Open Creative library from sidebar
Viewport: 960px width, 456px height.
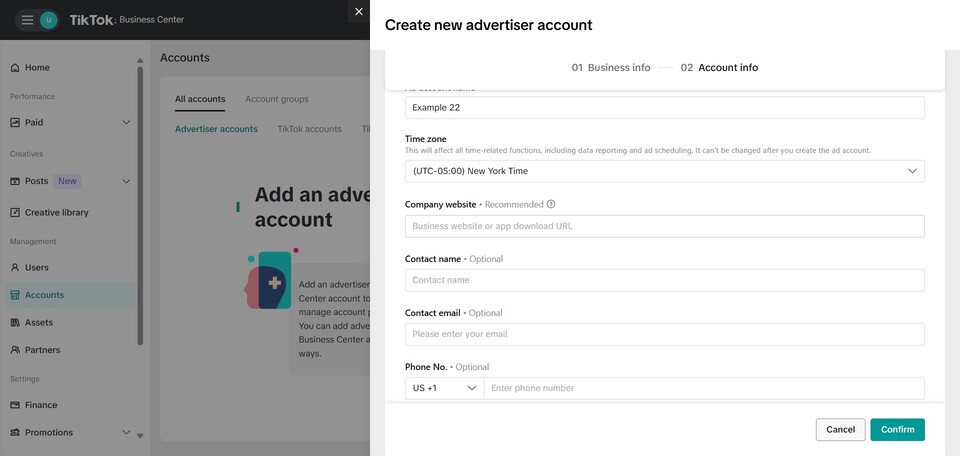56,212
